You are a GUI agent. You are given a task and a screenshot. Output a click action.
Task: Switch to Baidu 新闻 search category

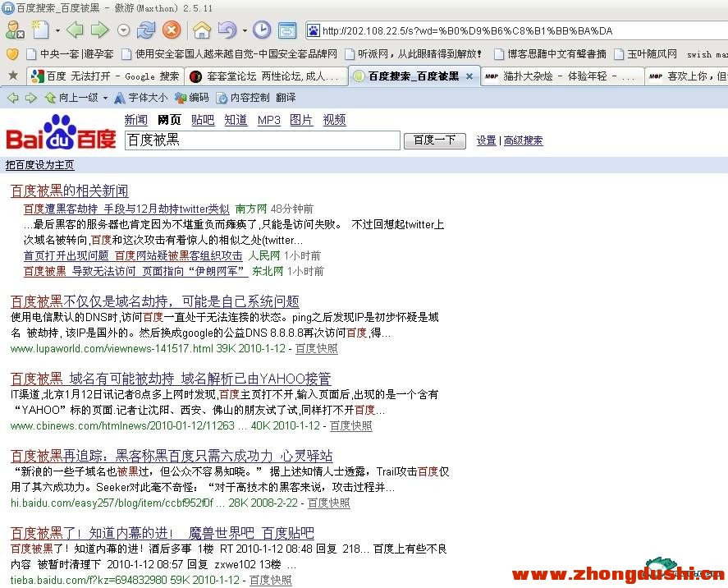click(135, 120)
